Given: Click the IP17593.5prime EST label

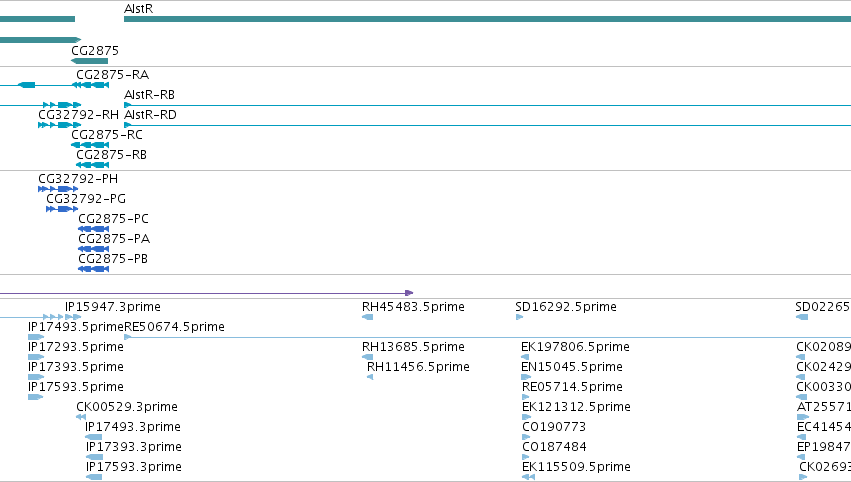Looking at the screenshot, I should [x=75, y=387].
